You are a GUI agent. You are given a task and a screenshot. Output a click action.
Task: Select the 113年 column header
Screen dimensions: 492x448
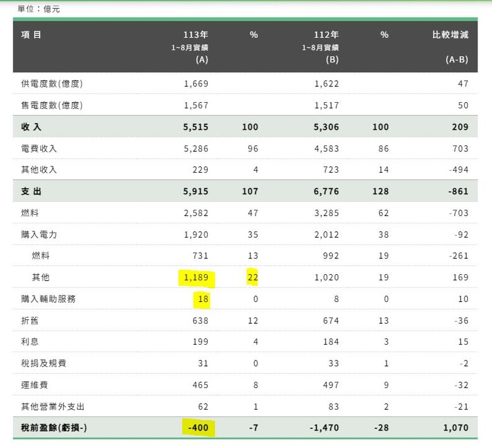[196, 35]
